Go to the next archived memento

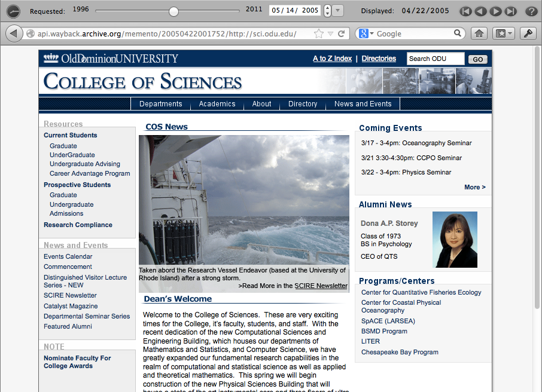point(495,11)
